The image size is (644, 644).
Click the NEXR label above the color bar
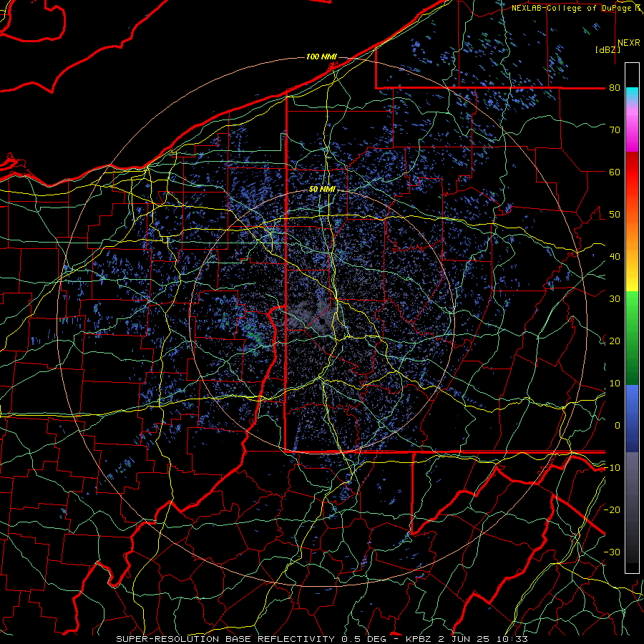(628, 43)
